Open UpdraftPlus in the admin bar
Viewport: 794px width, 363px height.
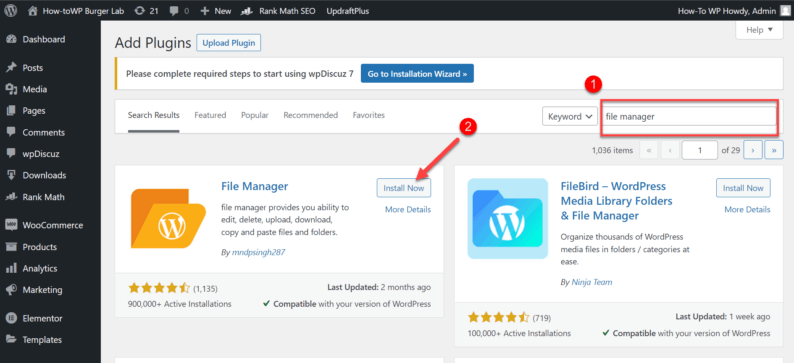click(348, 11)
